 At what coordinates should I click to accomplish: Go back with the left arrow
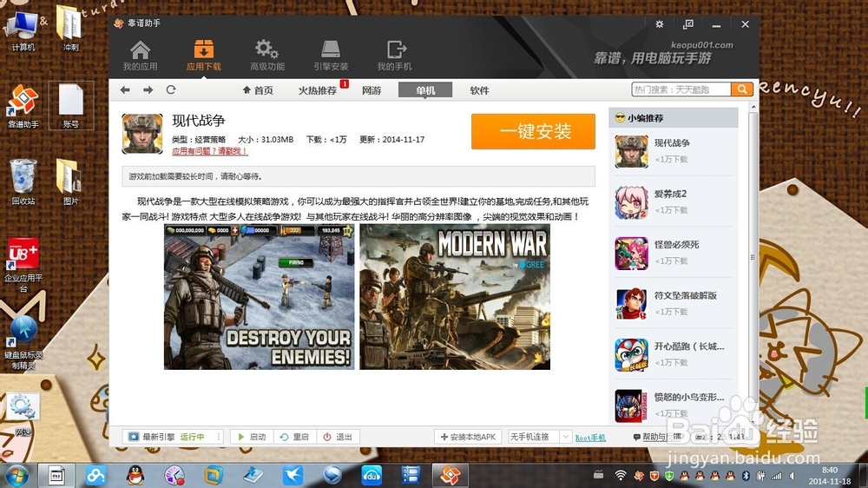tap(125, 89)
